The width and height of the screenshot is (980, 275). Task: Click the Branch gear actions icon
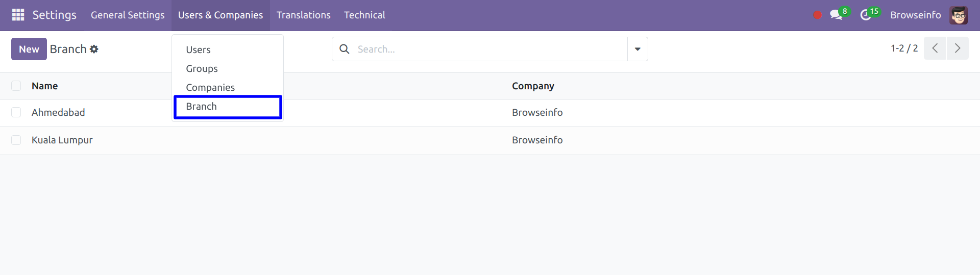click(94, 49)
